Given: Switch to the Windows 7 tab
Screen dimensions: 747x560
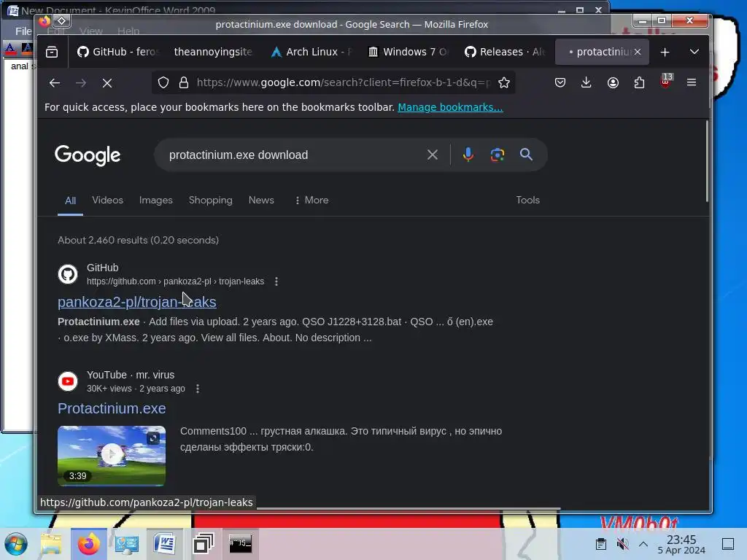Looking at the screenshot, I should tap(409, 52).
